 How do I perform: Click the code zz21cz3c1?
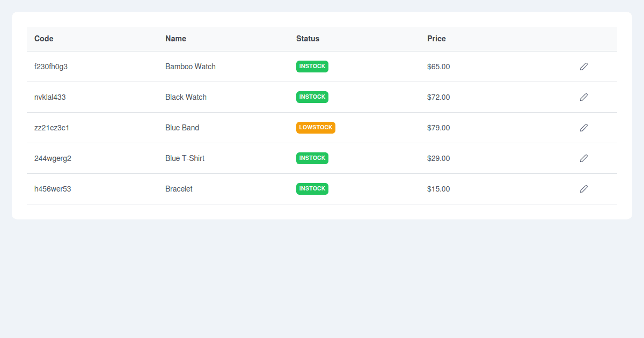point(52,128)
